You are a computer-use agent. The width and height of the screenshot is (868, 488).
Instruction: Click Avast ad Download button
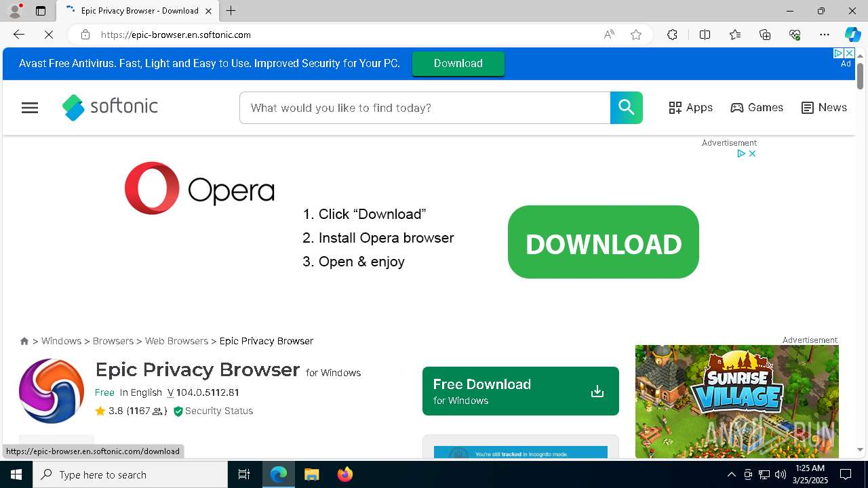click(x=458, y=64)
